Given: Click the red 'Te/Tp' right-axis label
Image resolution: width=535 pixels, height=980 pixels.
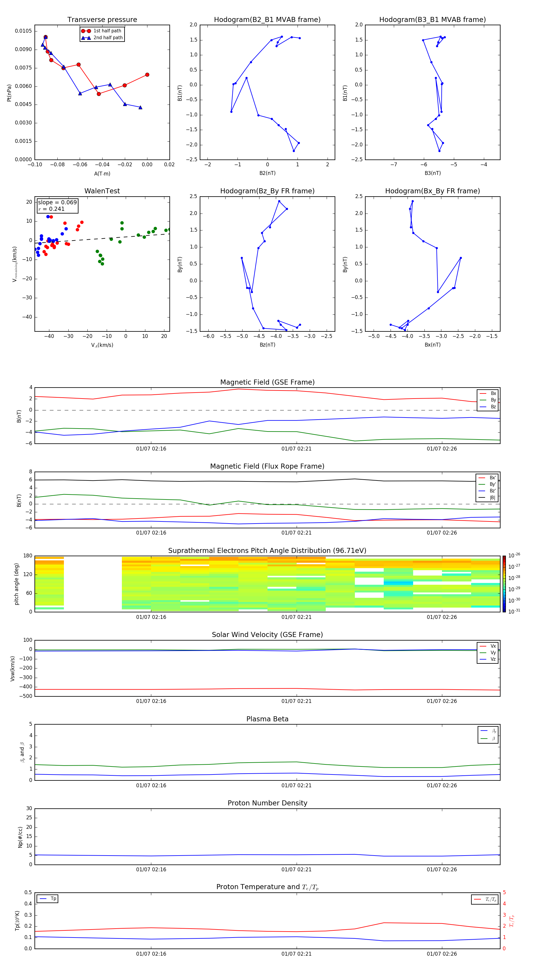Looking at the screenshot, I should click(512, 921).
